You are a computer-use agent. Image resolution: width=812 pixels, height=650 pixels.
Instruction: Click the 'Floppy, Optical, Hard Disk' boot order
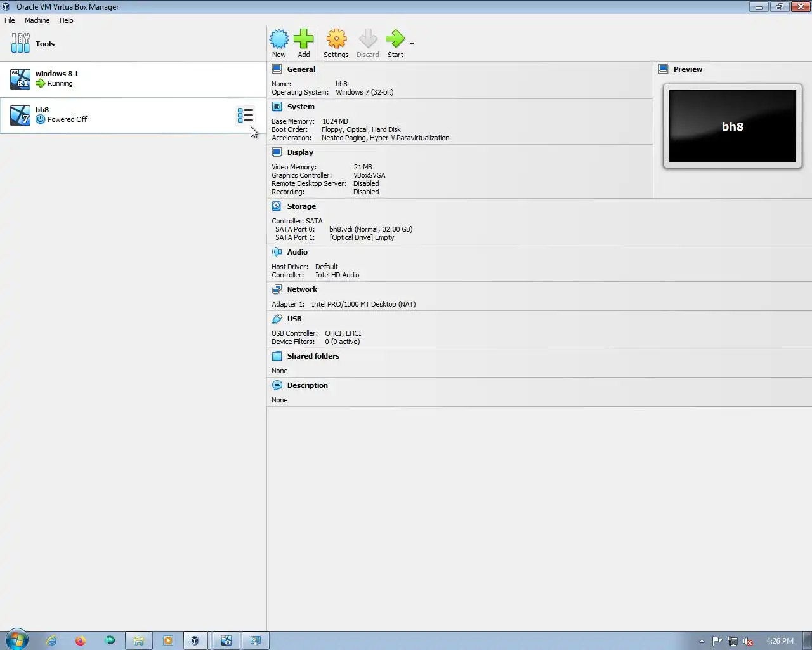[361, 129]
